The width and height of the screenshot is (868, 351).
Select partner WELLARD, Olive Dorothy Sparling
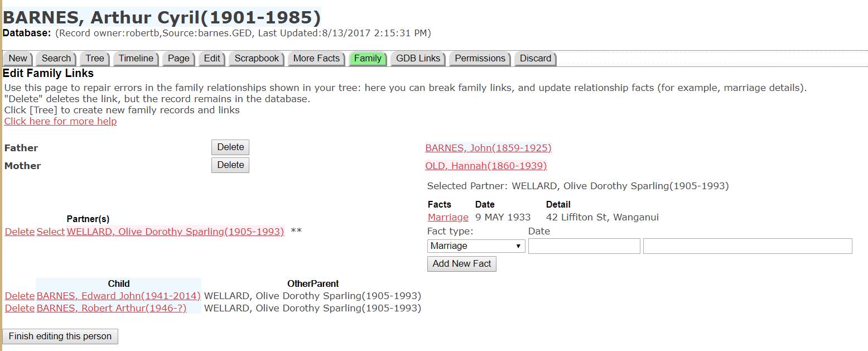click(x=50, y=232)
